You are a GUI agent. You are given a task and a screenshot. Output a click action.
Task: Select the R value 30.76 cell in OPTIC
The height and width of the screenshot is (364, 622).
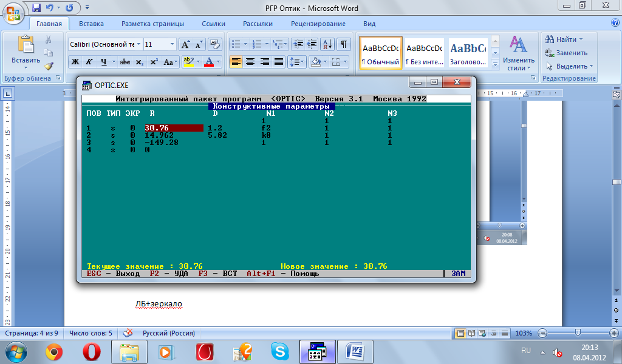[174, 128]
